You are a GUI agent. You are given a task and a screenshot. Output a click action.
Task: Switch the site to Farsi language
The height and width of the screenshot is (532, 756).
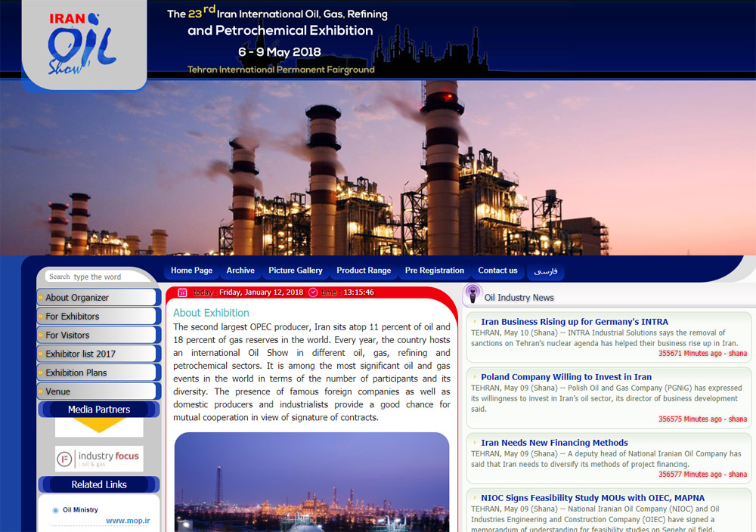click(545, 271)
